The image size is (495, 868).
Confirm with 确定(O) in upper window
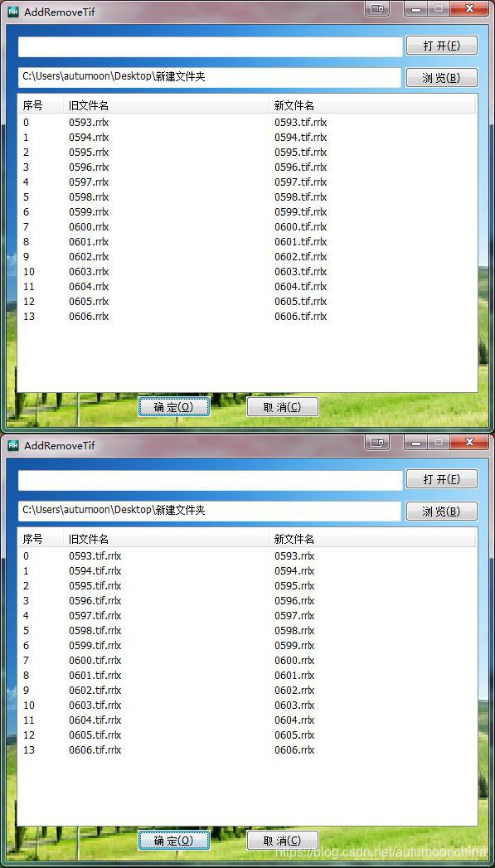tap(174, 407)
